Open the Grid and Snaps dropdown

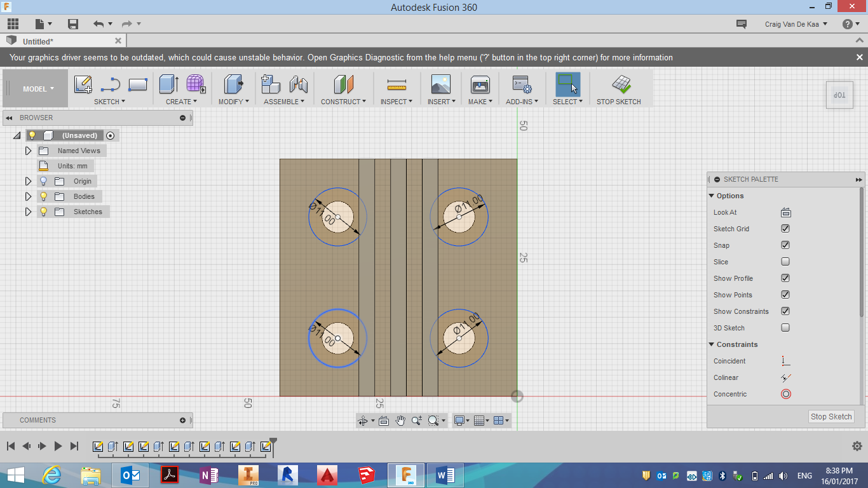pyautogui.click(x=481, y=421)
